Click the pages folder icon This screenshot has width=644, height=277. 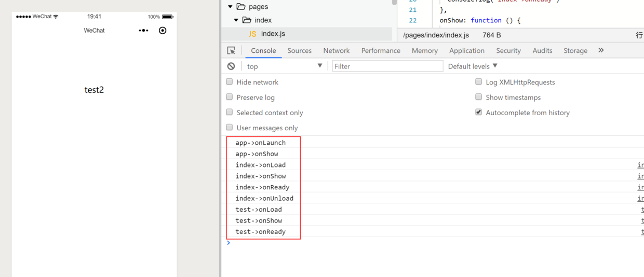241,7
